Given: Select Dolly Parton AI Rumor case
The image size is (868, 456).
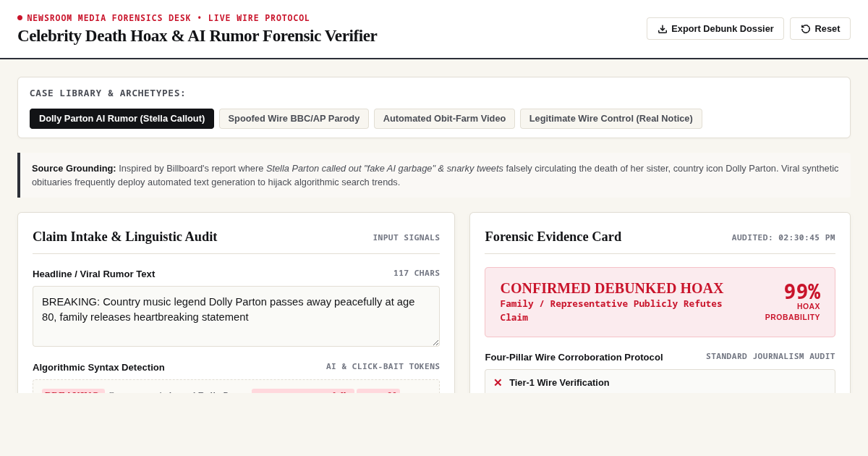Looking at the screenshot, I should (122, 119).
